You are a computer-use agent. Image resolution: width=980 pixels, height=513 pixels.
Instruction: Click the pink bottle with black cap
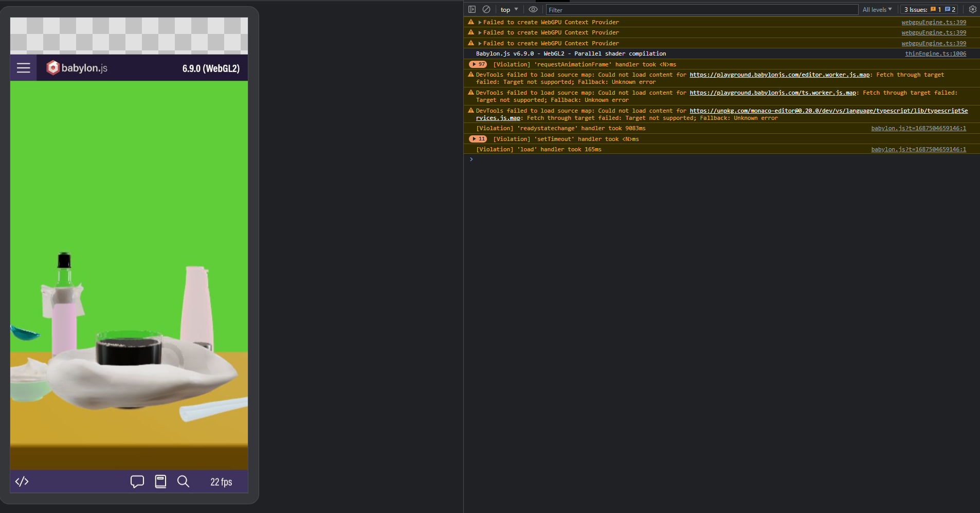64,304
